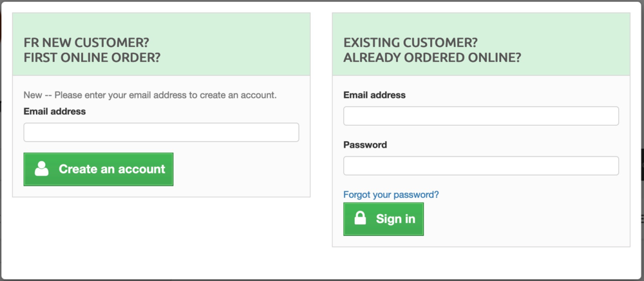644x281 pixels.
Task: Click the padlock icon on Sign in
Action: pos(361,219)
